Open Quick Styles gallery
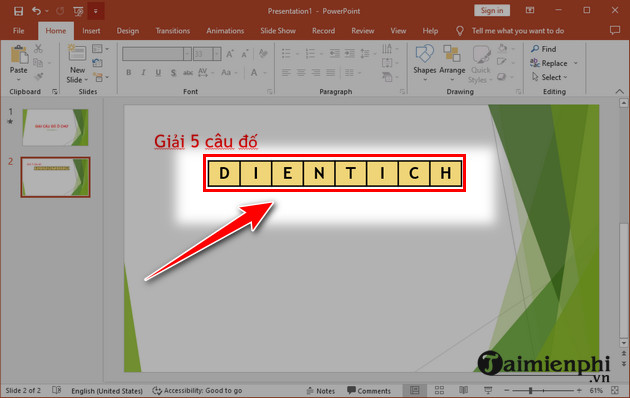The height and width of the screenshot is (398, 630). (481, 64)
